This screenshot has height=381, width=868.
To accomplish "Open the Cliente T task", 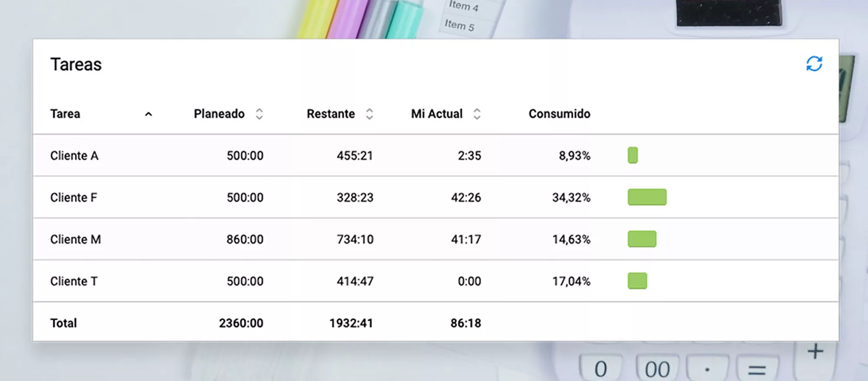I will (x=74, y=281).
